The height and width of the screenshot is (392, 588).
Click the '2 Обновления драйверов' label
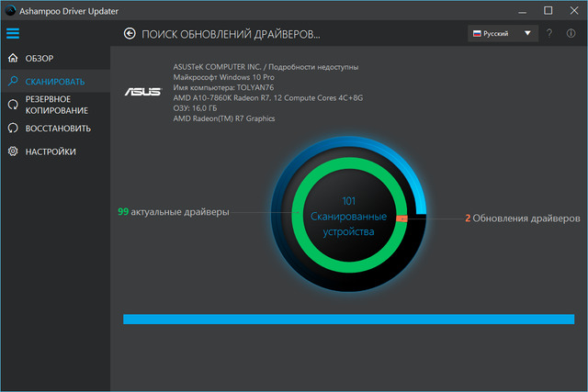(x=522, y=218)
